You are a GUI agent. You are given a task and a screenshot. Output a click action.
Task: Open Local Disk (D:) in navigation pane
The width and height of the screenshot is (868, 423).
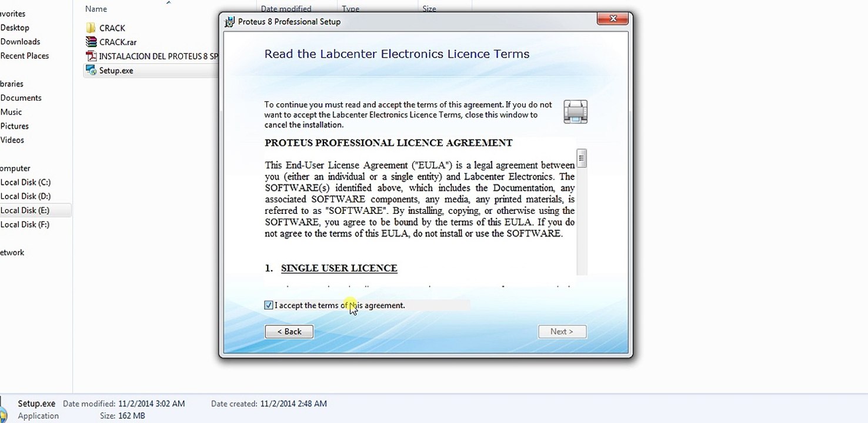tap(25, 197)
